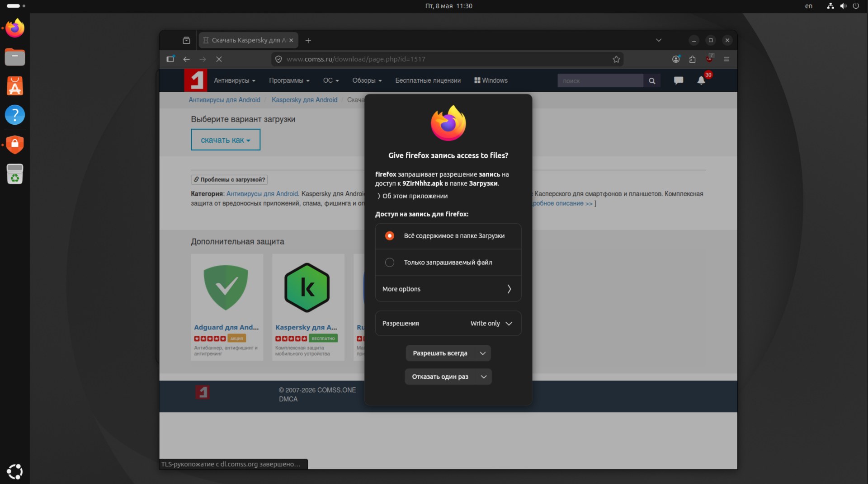This screenshot has height=484, width=868.
Task: List all tabs with the chevron
Action: [x=659, y=40]
